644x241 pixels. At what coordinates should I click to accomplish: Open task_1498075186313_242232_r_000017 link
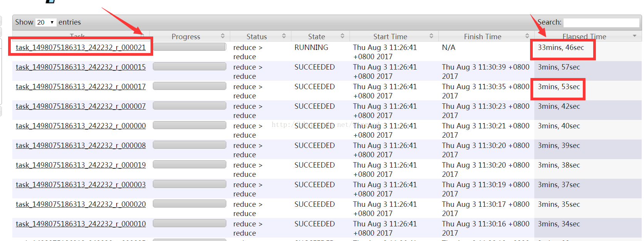(x=81, y=86)
